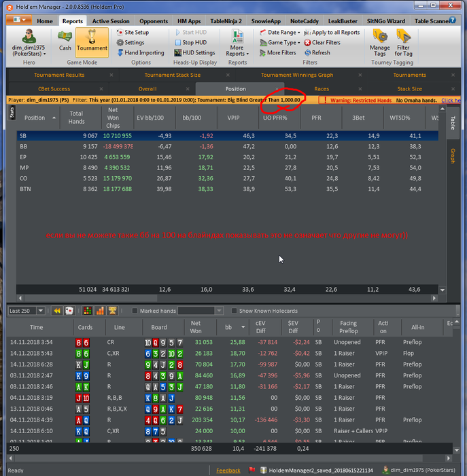
Task: Click the dice cards icon in hand list toolbar
Action: 69,311
